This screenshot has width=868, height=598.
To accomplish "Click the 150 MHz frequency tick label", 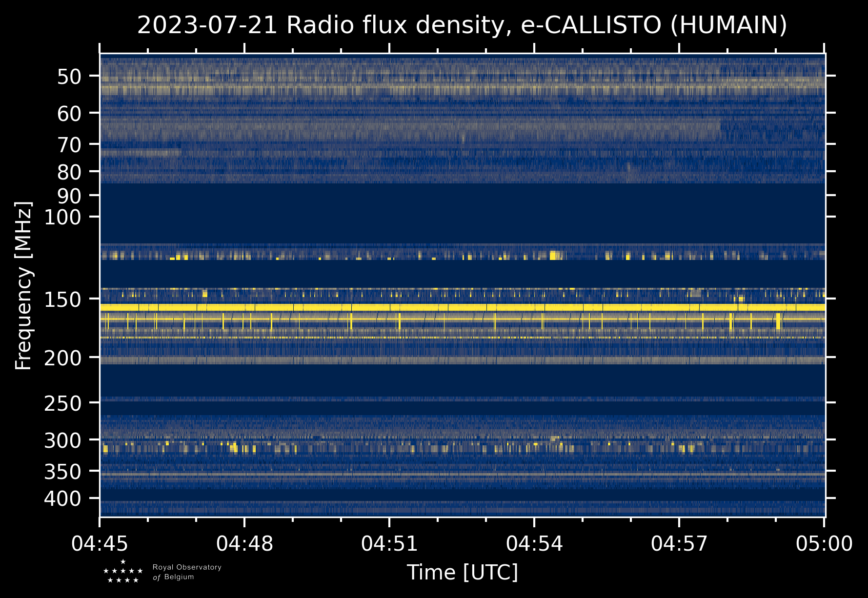I will [x=62, y=299].
